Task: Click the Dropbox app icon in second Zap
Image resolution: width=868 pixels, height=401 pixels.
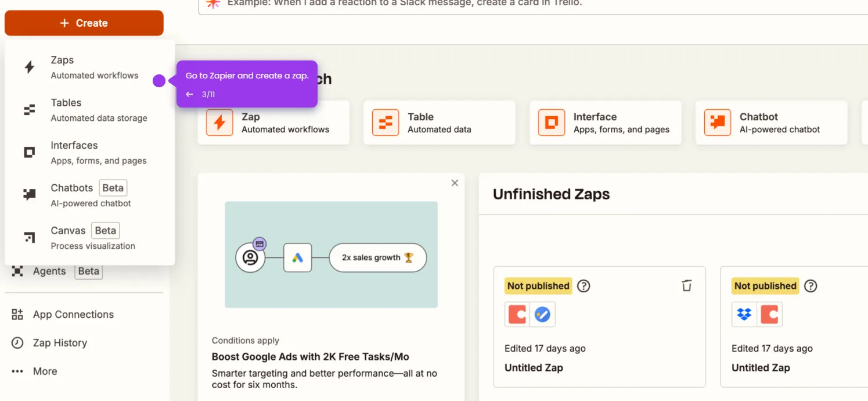Action: point(744,314)
